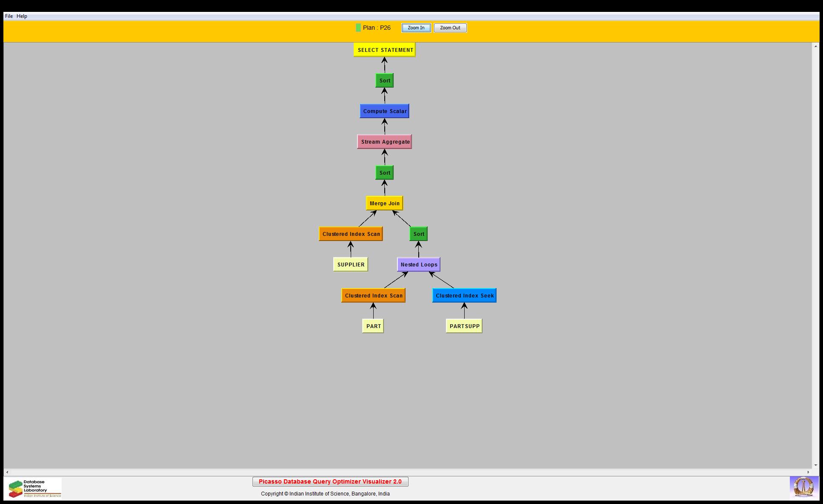The image size is (823, 504).
Task: Click the SUPPLIER table node
Action: (351, 264)
